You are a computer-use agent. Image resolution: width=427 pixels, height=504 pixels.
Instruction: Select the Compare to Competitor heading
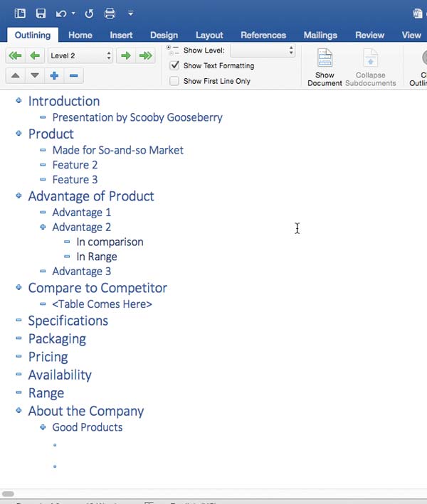[x=97, y=288]
